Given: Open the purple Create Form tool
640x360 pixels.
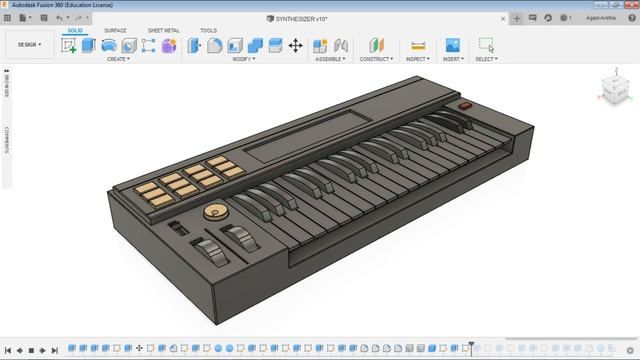Looking at the screenshot, I should pos(169,45).
